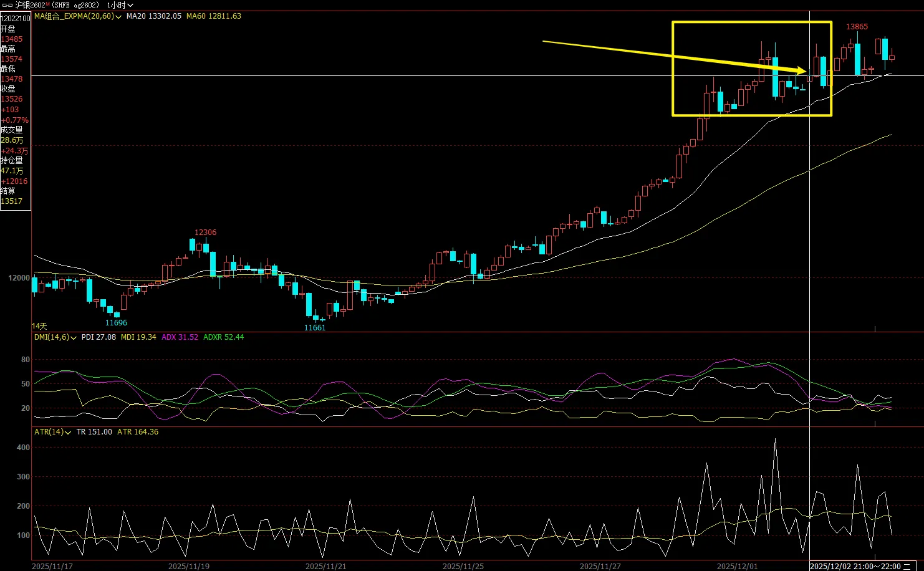Select the MA60 12811.63 legend label
Viewport: 924px width, 571px height.
tap(213, 16)
